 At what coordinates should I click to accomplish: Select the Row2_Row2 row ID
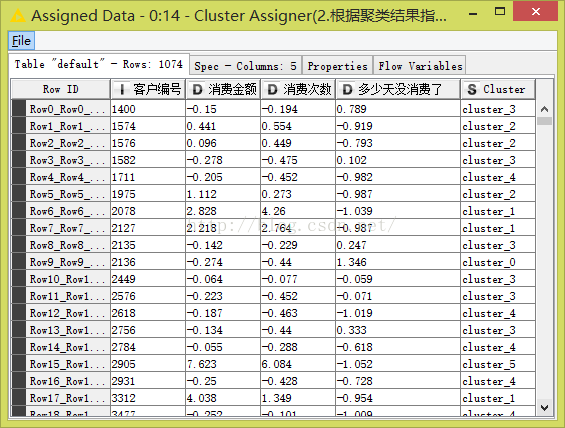click(67, 143)
